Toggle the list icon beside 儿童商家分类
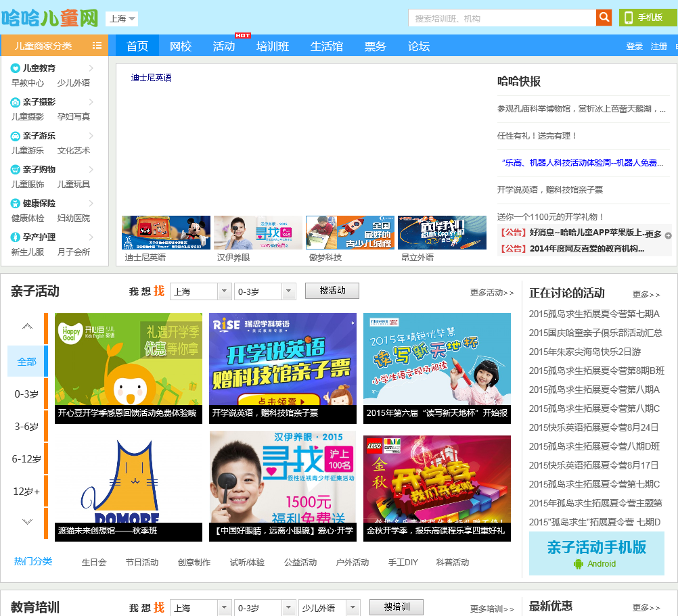The width and height of the screenshot is (678, 616). click(x=97, y=46)
